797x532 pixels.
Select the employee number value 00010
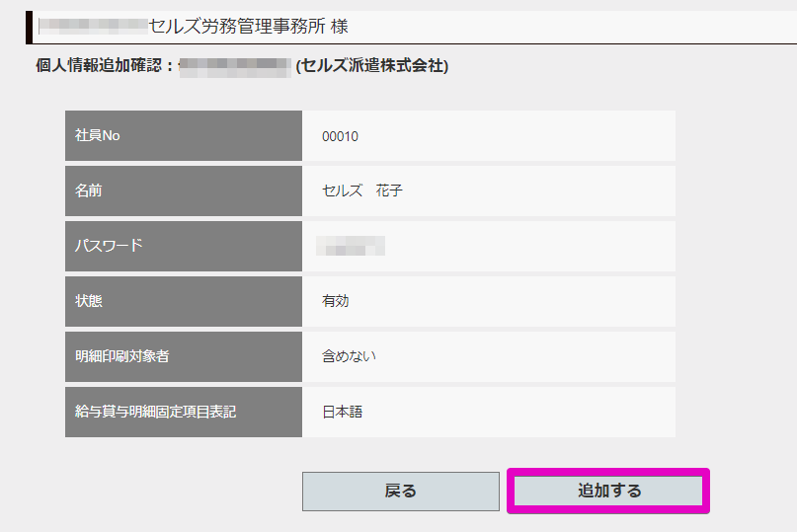(340, 136)
